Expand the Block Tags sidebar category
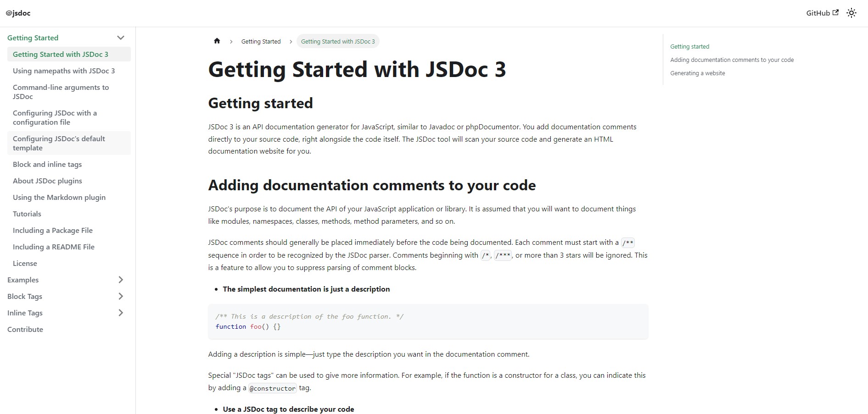868x414 pixels. [121, 297]
